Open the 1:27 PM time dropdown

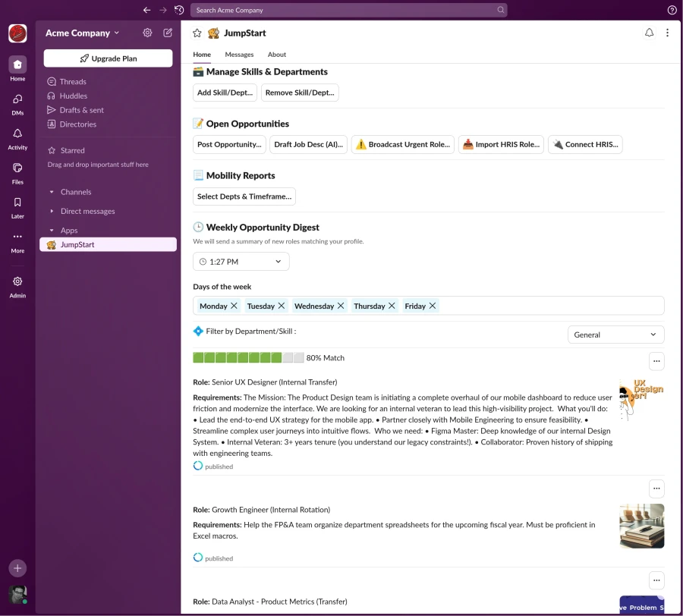[x=241, y=261]
